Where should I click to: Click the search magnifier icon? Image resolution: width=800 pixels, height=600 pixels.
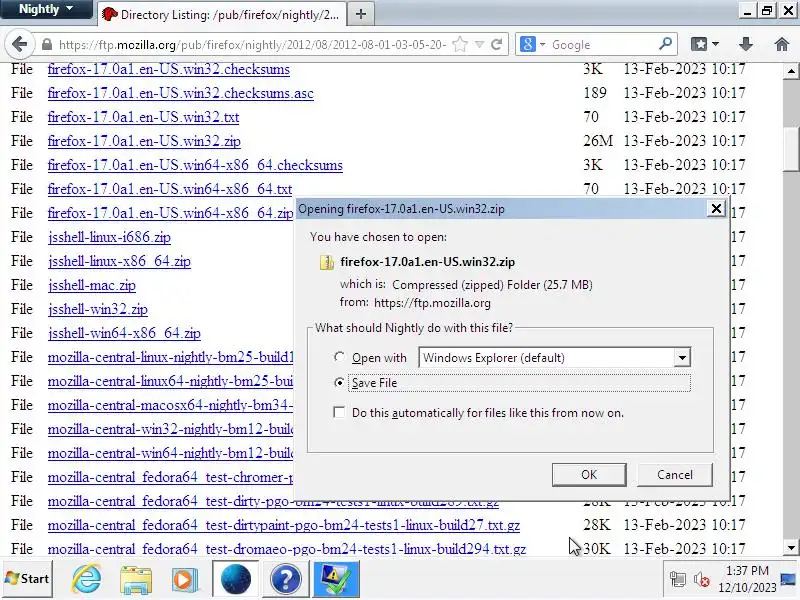(665, 44)
